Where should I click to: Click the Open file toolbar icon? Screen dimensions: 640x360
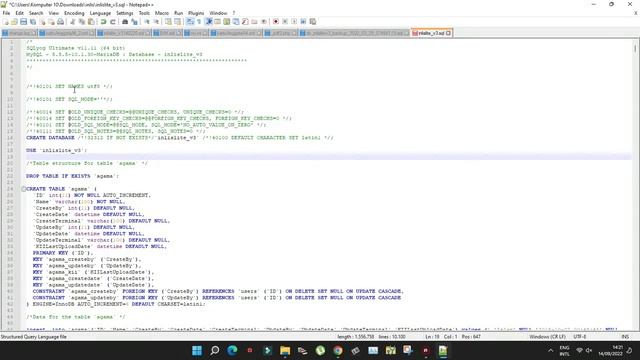click(14, 21)
